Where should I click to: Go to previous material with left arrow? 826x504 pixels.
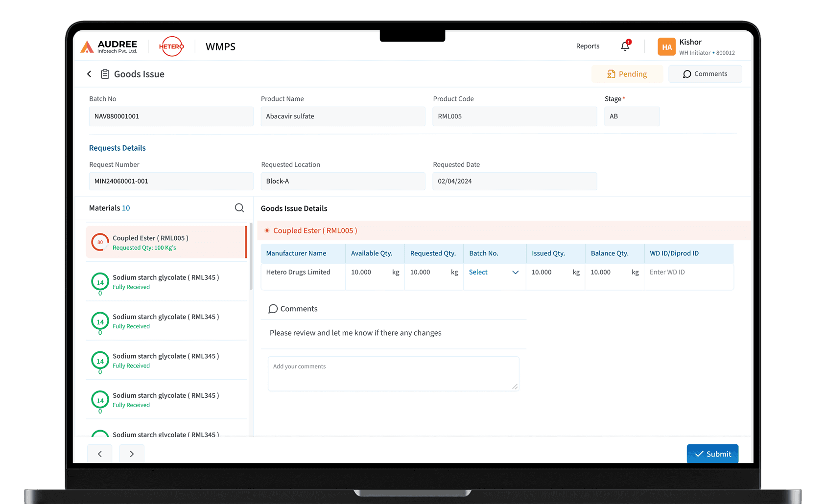coord(100,454)
